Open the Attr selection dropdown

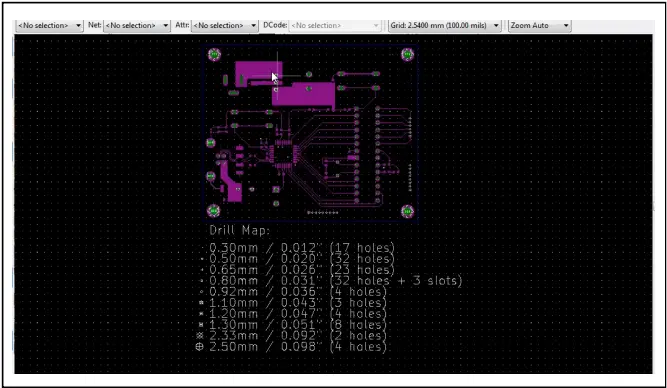point(225,26)
